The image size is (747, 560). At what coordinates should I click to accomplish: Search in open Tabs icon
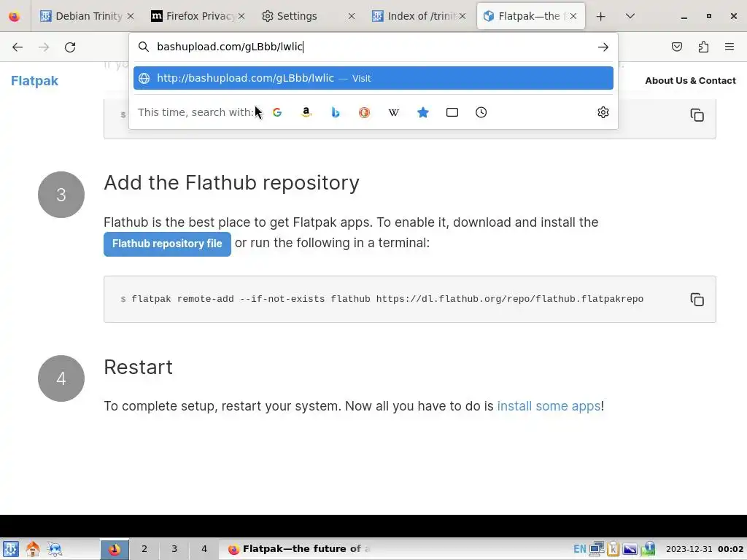tap(452, 112)
